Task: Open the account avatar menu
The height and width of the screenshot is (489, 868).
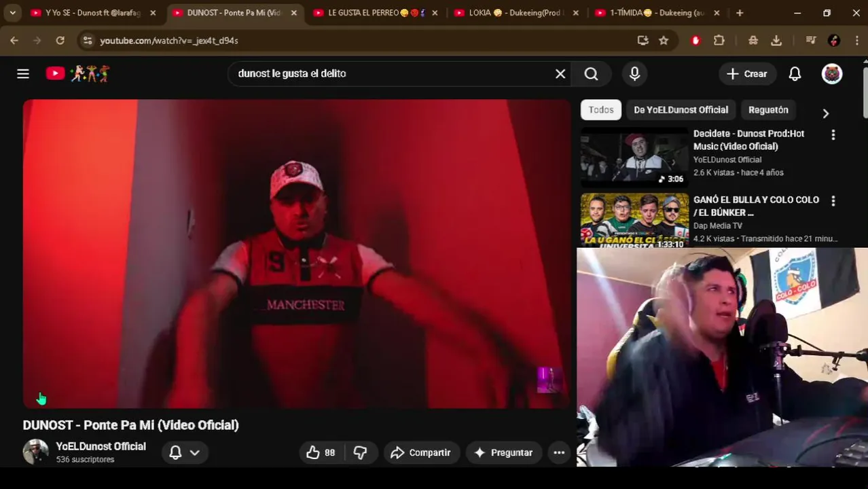Action: pyautogui.click(x=832, y=73)
